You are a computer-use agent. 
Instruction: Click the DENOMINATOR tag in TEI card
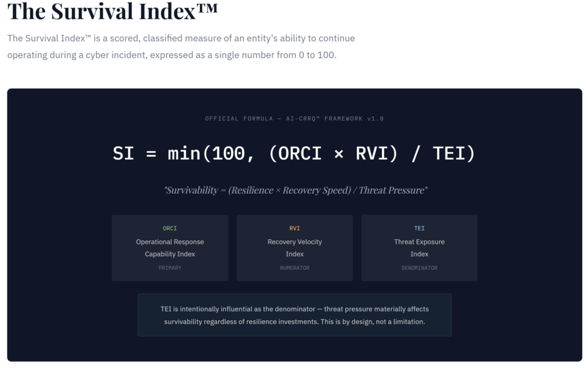(x=419, y=268)
